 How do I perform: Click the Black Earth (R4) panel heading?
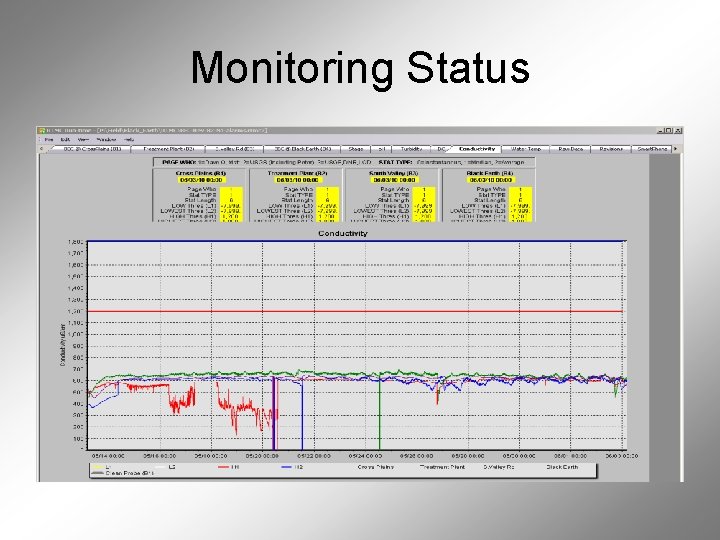[490, 174]
